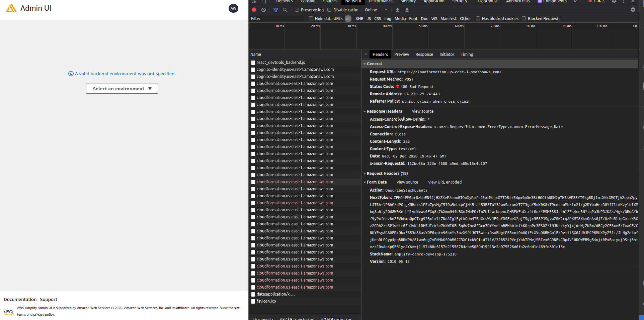Check the Has blocked cookies filter
The height and width of the screenshot is (320, 644).
coord(478,18)
